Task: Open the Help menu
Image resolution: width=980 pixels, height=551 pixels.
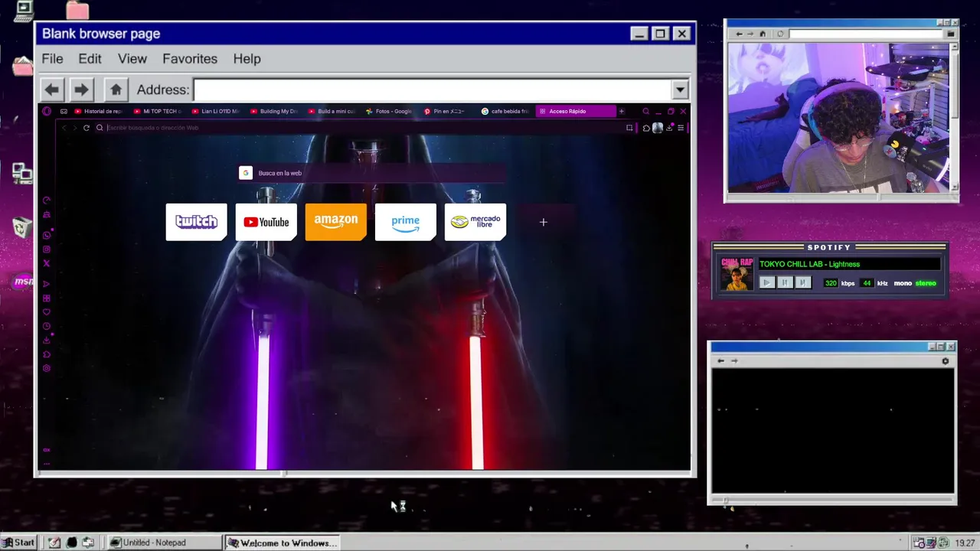Action: coord(247,59)
